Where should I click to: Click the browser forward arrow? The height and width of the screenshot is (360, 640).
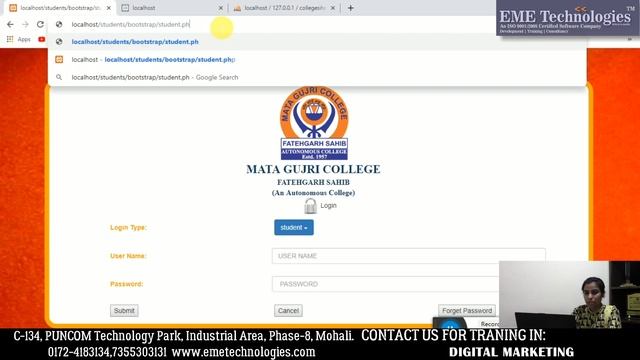point(25,24)
